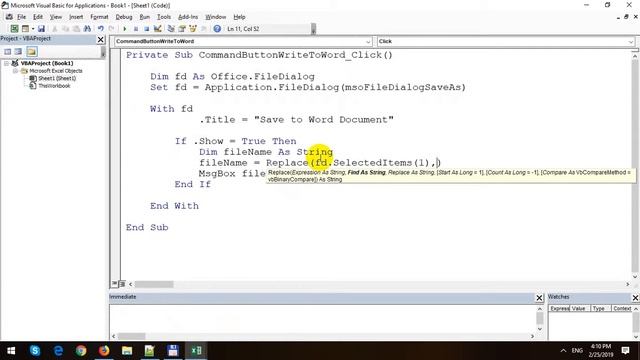
Task: Collapse the Microsoft Excel Objects folder
Action: click(x=15, y=71)
